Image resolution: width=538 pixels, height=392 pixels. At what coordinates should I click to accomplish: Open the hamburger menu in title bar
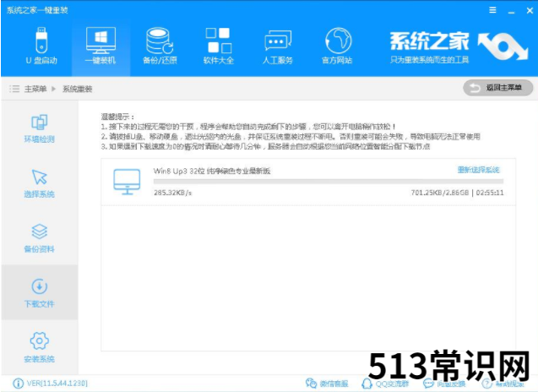492,10
